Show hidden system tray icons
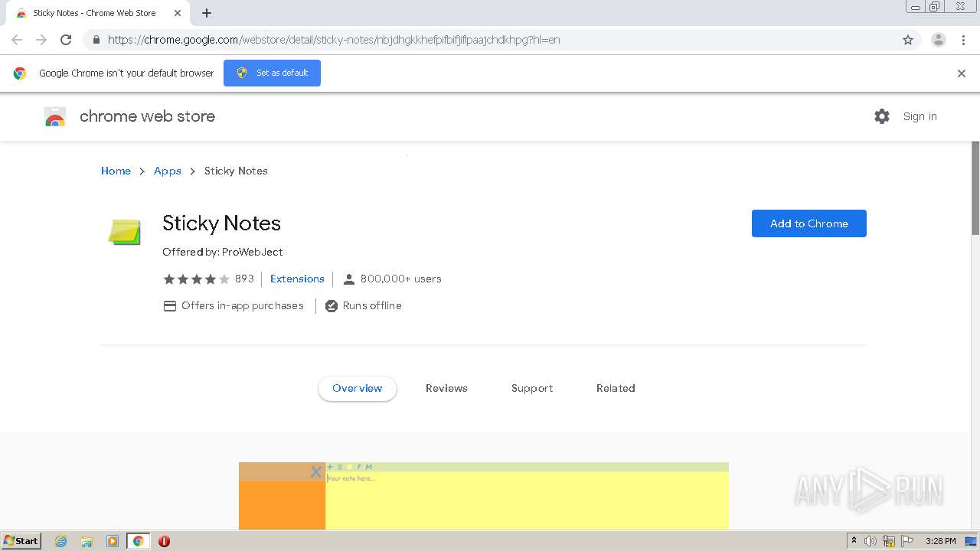This screenshot has height=551, width=980. [854, 541]
